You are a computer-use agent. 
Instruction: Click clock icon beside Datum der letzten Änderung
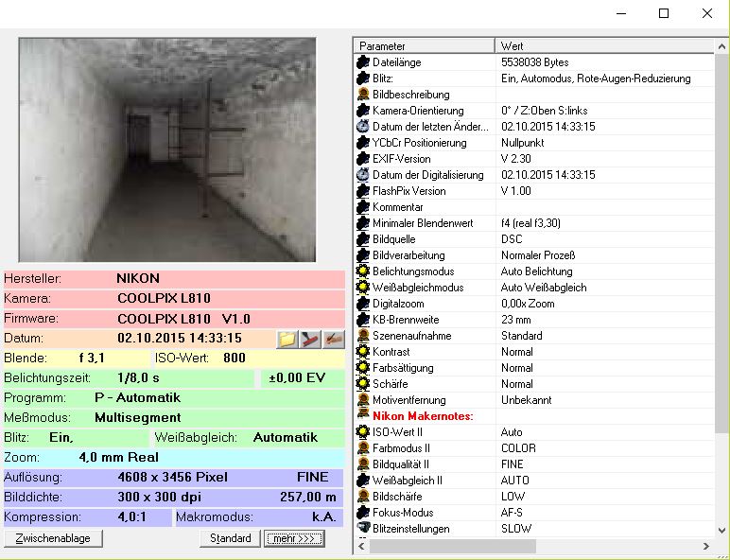click(x=363, y=127)
